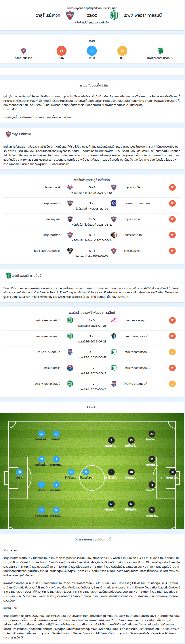Click the first yellow L badge in Flora form
The width and height of the screenshot is (185, 644).
[x=172, y=352]
